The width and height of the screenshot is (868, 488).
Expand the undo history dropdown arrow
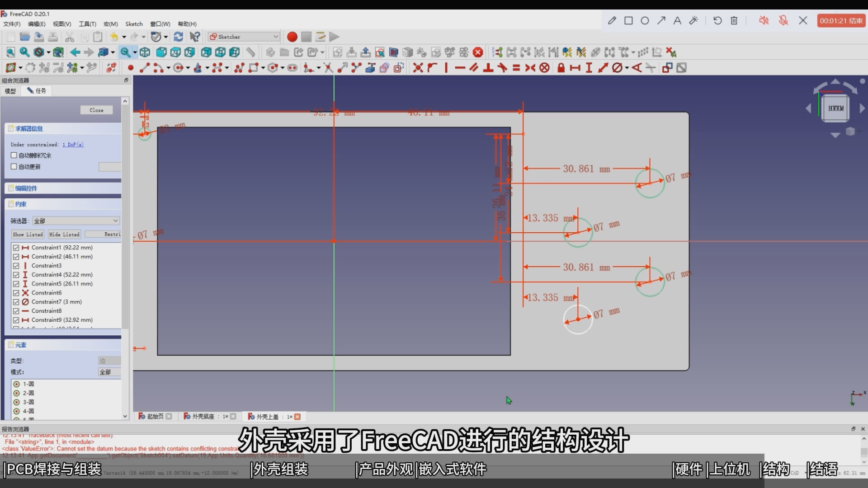click(x=124, y=37)
